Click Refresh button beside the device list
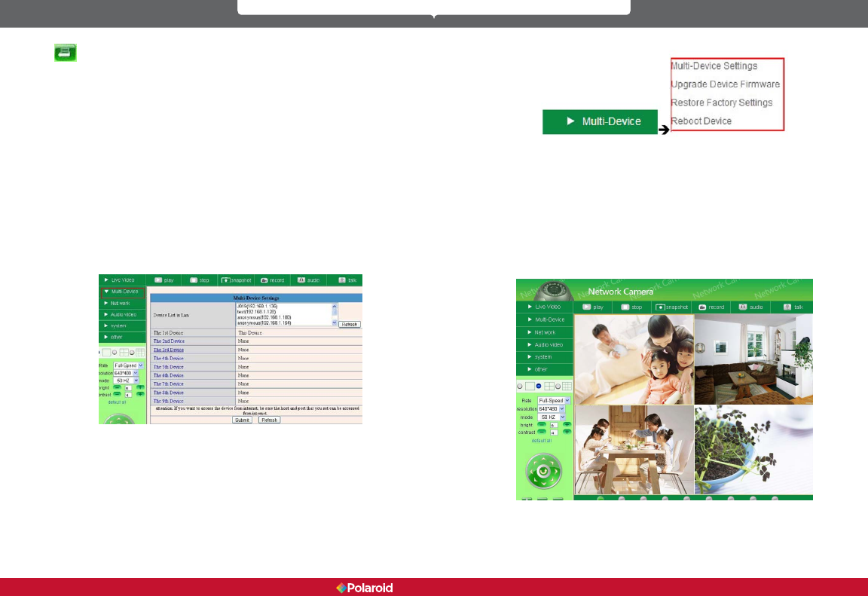This screenshot has height=596, width=868. pos(350,325)
